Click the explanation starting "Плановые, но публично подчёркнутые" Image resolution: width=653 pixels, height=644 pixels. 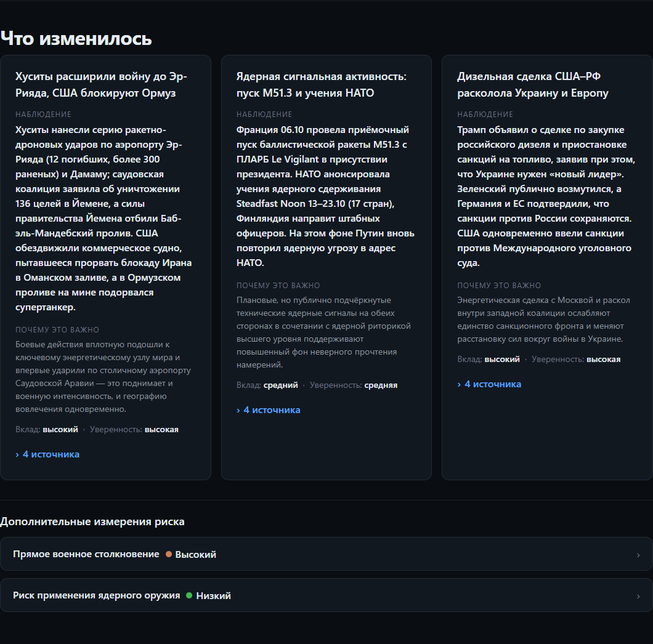(x=324, y=332)
